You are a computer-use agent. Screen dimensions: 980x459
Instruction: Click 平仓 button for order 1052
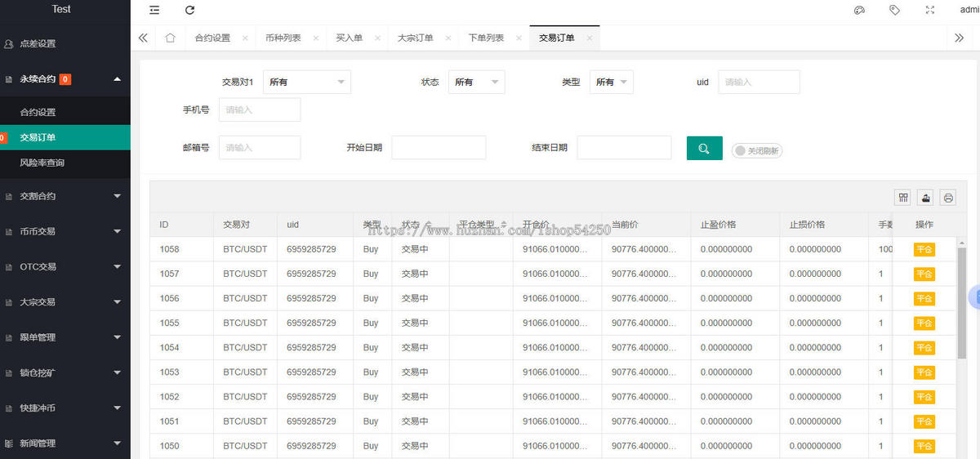(924, 397)
